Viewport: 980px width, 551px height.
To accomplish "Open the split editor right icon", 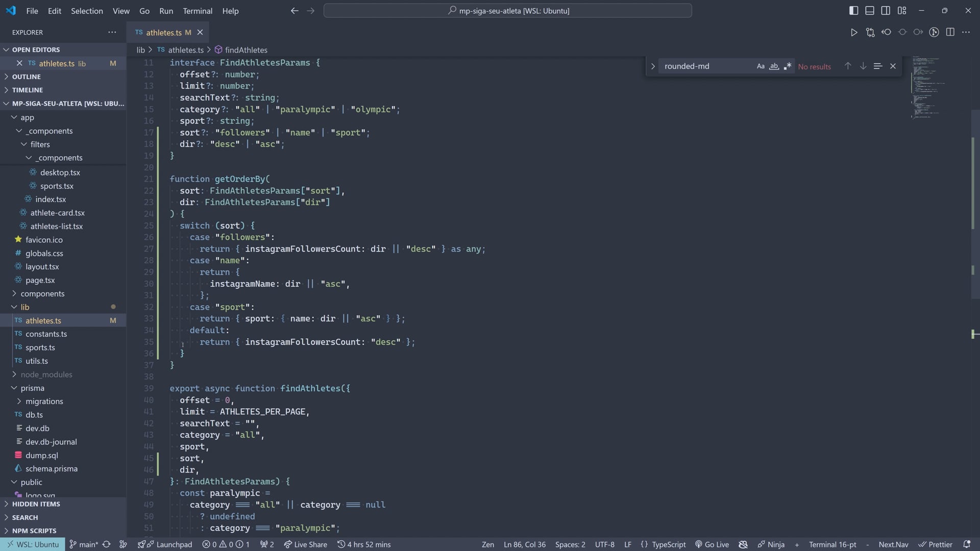I will point(950,32).
